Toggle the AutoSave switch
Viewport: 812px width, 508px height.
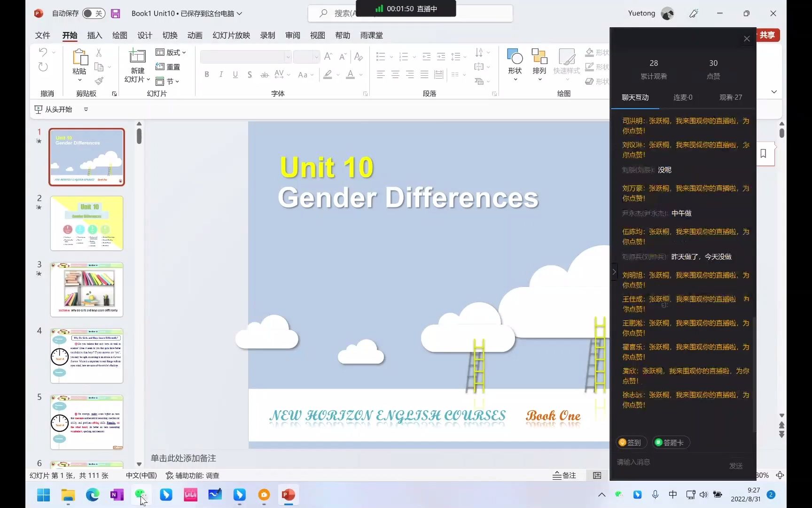point(94,13)
